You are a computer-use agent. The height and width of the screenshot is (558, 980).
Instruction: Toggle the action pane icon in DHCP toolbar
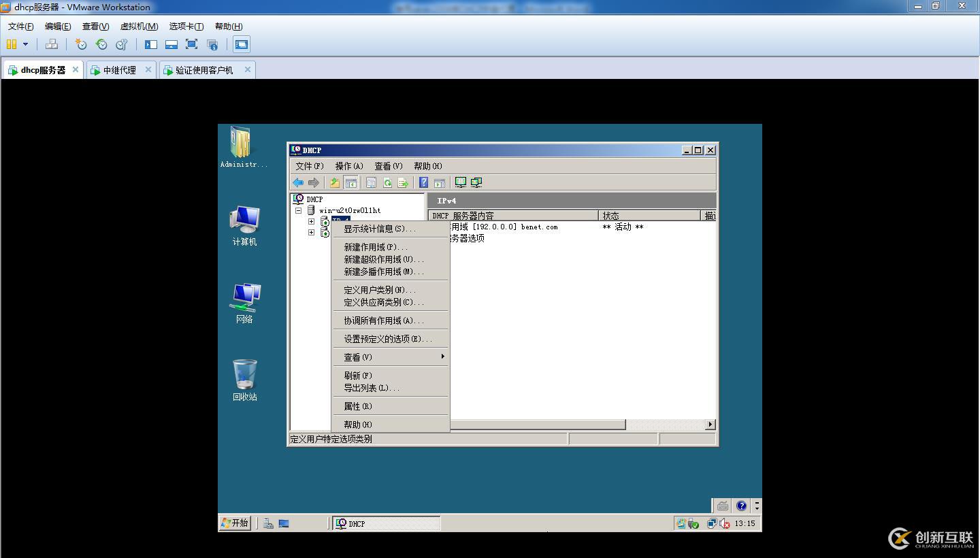[x=440, y=182]
